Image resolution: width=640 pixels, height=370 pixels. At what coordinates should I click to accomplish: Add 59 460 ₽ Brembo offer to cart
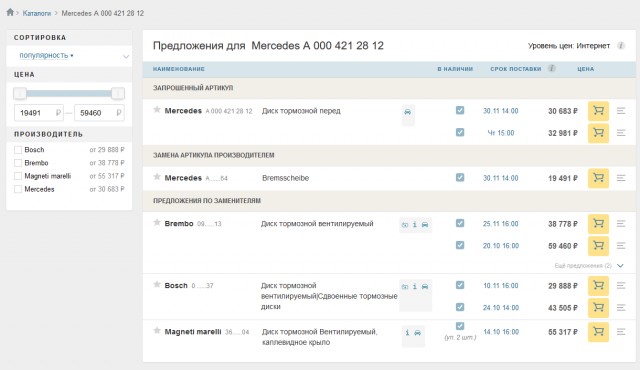coord(598,246)
